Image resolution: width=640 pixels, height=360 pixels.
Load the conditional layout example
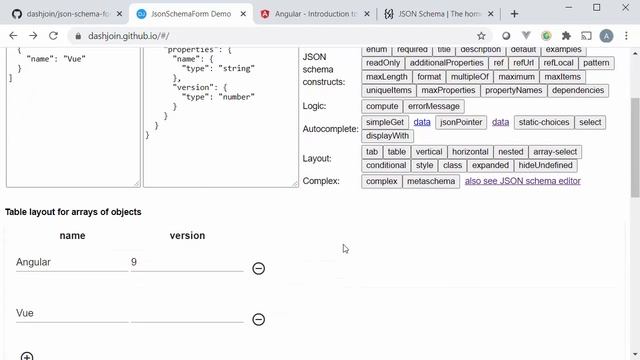386,165
